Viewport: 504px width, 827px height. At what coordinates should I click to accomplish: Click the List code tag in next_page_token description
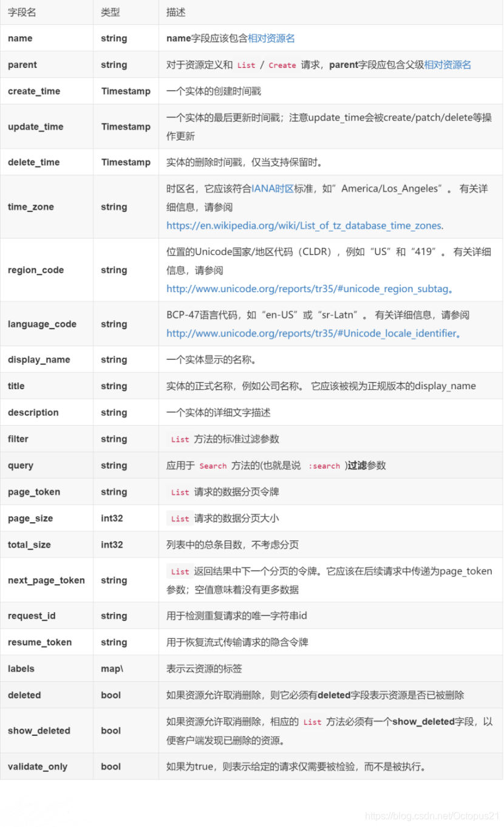180,572
